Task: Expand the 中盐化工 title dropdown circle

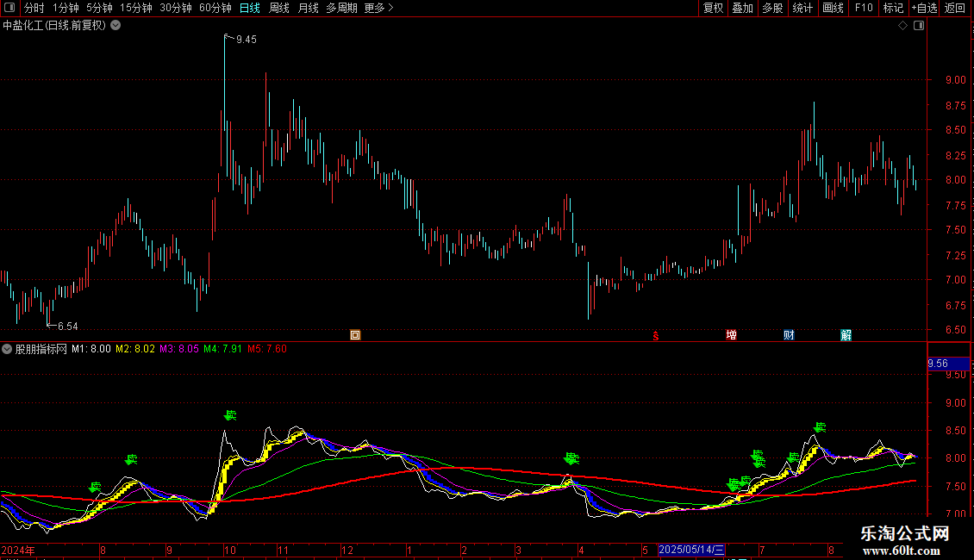Action: point(116,26)
